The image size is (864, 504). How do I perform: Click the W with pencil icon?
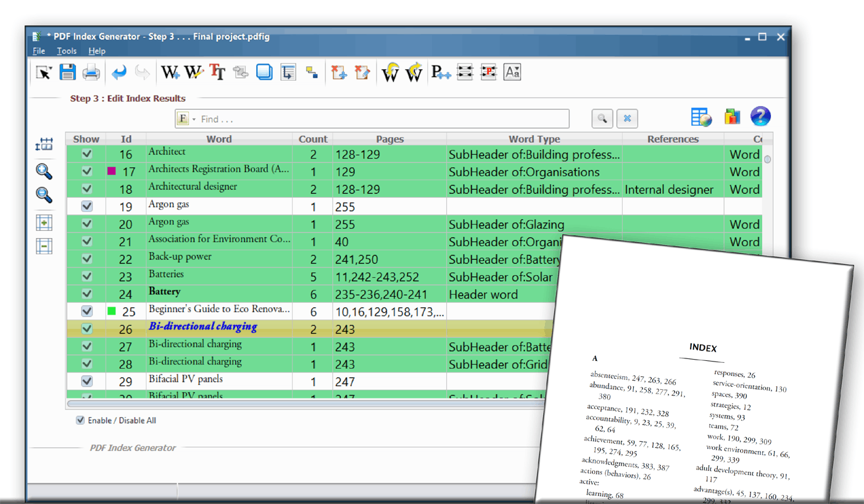click(x=194, y=73)
